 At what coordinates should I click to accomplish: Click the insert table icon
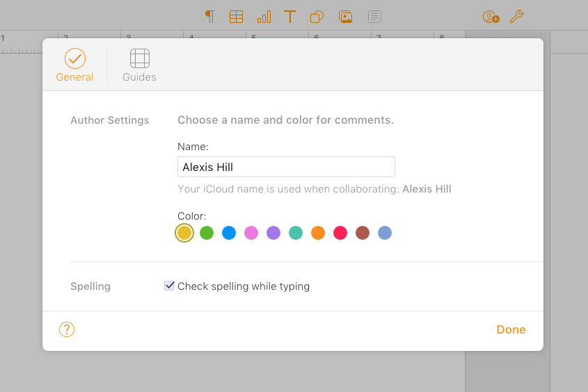237,17
